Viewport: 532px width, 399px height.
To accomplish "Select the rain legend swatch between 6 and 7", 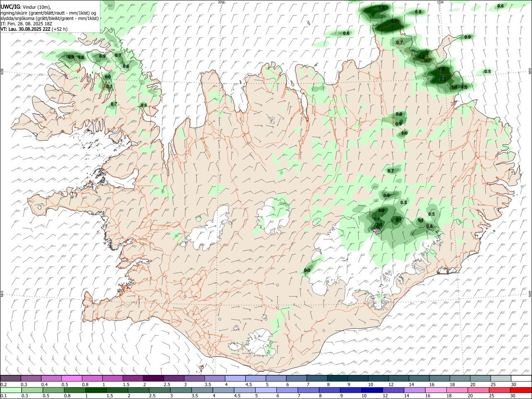I will 287,390.
